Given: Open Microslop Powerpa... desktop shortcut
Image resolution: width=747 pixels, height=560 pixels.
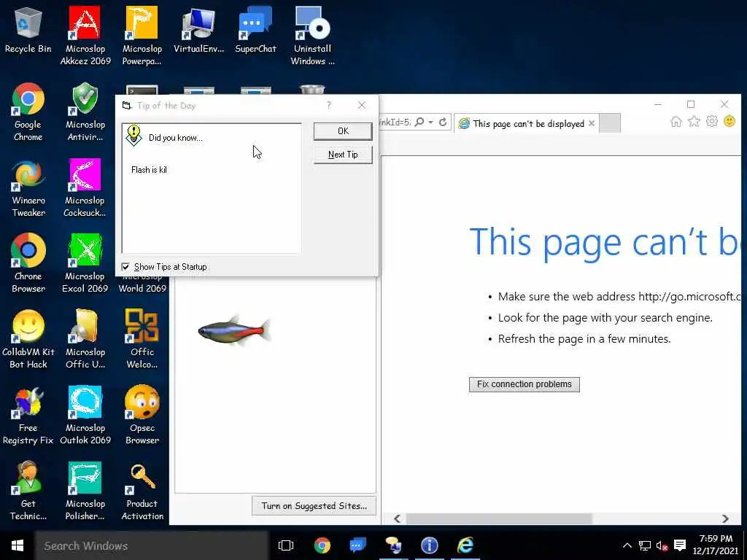Looking at the screenshot, I should [x=142, y=35].
